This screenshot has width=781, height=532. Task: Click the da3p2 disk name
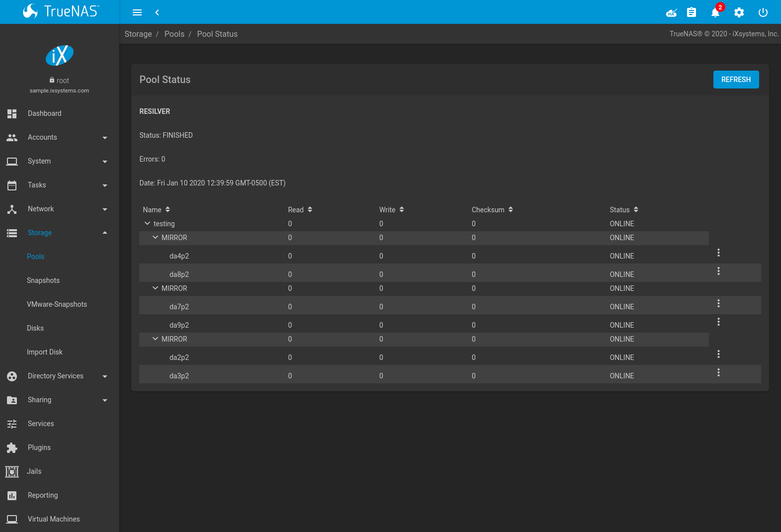(179, 376)
